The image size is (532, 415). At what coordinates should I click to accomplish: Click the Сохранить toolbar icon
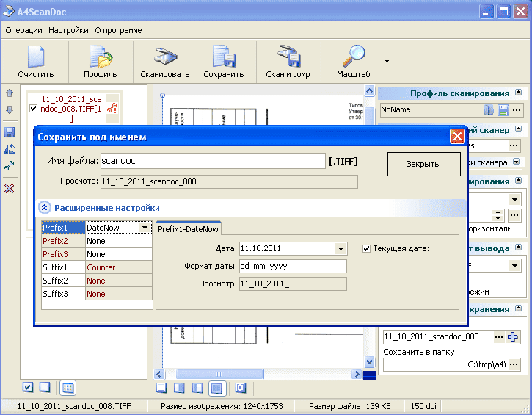pyautogui.click(x=223, y=59)
